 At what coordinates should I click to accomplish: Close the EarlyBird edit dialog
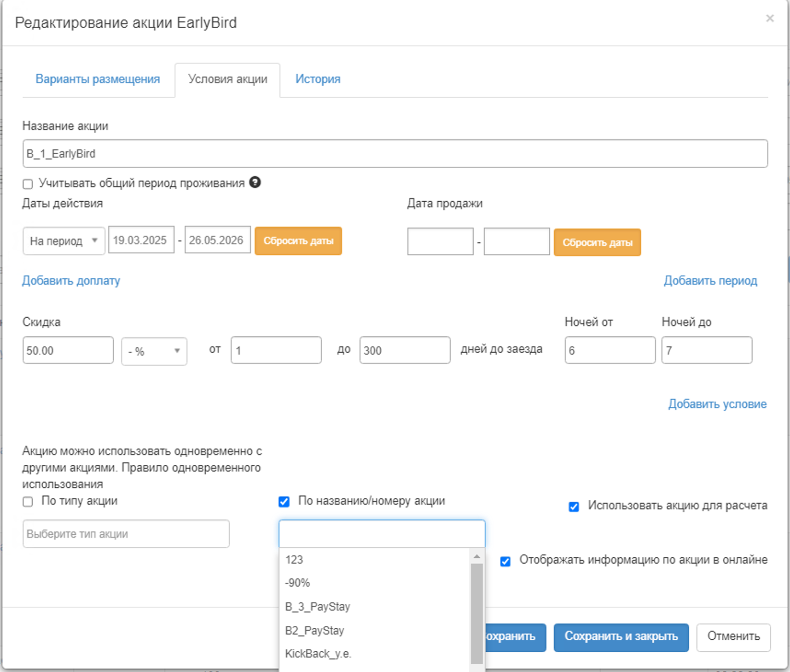coord(770,18)
